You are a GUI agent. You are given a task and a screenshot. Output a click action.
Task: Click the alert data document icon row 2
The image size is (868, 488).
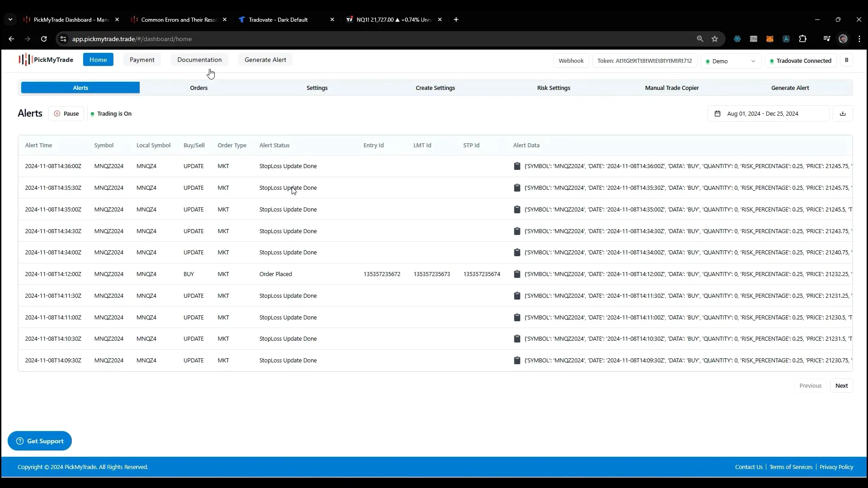pyautogui.click(x=517, y=187)
